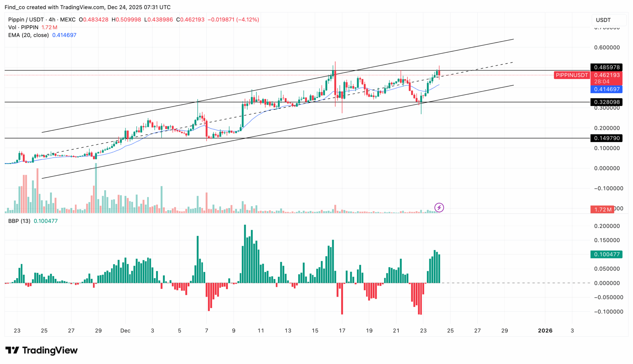Click the 0.149790 support level label
This screenshot has height=364, width=633.
point(606,139)
